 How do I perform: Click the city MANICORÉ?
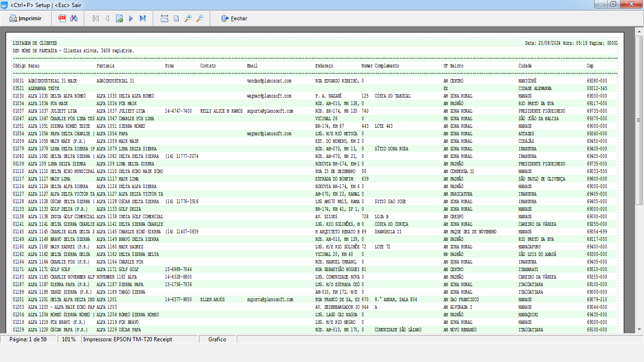[x=528, y=81]
